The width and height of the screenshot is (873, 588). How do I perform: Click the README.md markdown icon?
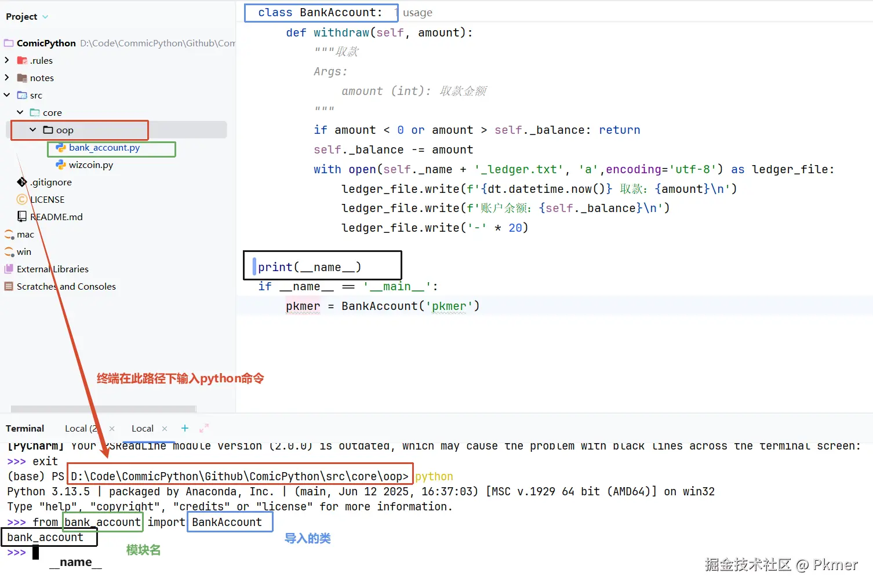(x=22, y=217)
